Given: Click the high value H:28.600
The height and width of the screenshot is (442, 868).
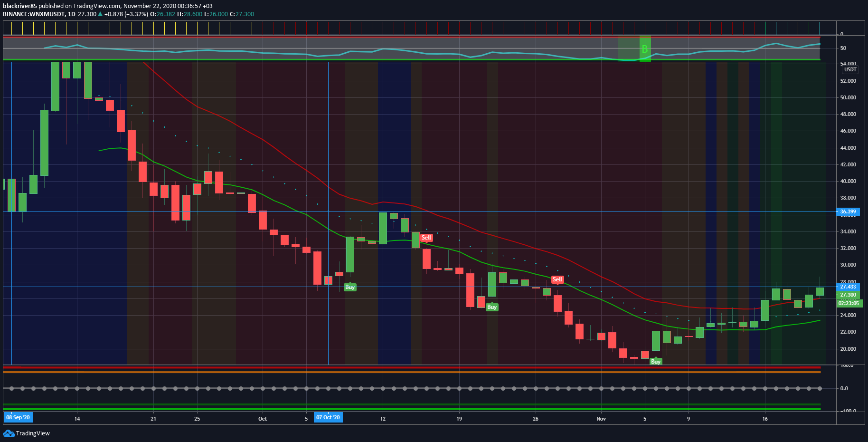Looking at the screenshot, I should click(x=190, y=14).
